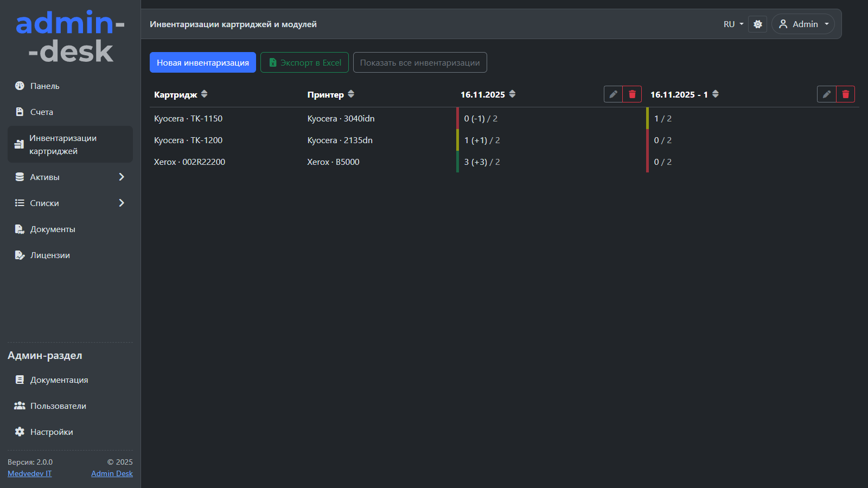Click Новая инвентаризация button
Screen dimensions: 868x488
click(x=203, y=63)
